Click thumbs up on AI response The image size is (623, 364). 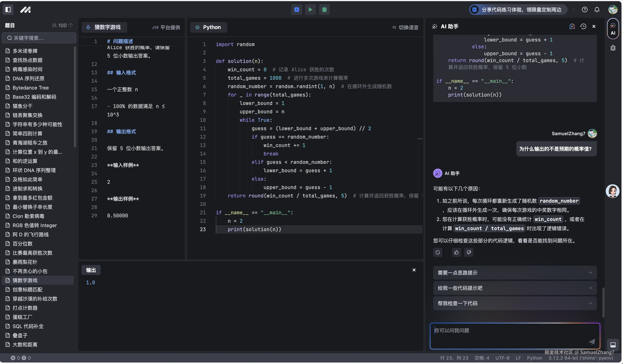tap(456, 252)
